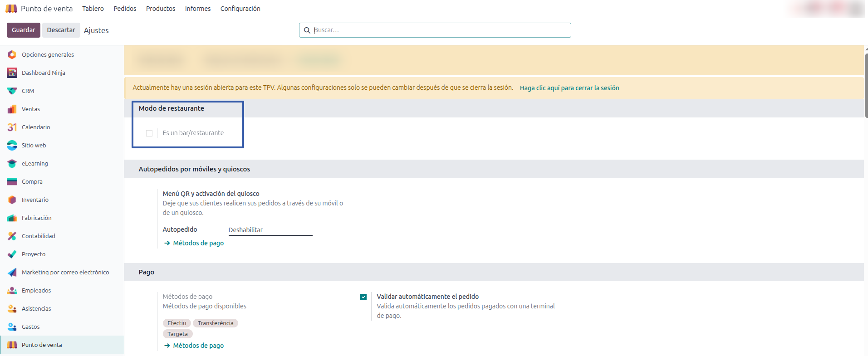The height and width of the screenshot is (356, 868).
Task: Open the CRM settings icon in sidebar
Action: (x=12, y=91)
